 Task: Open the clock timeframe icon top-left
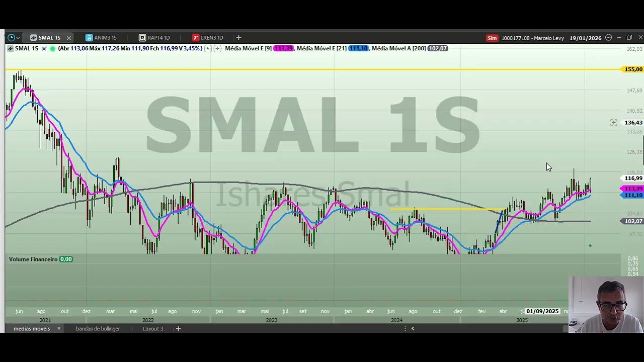[11, 37]
